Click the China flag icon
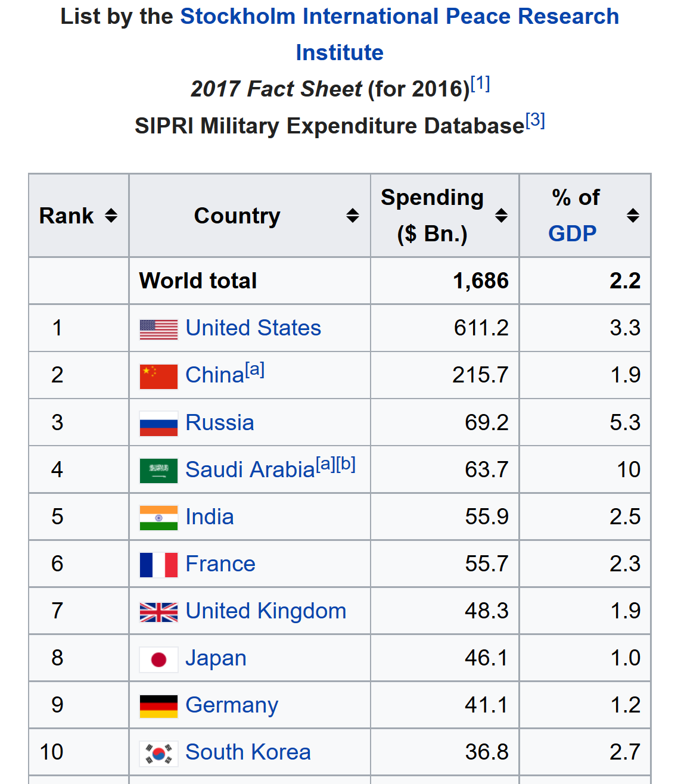 [x=158, y=377]
